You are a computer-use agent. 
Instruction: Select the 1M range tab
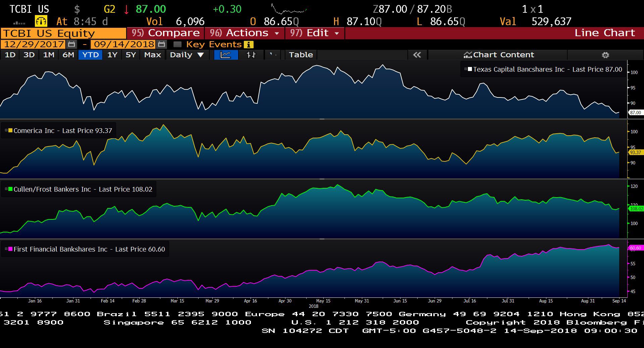(x=49, y=55)
